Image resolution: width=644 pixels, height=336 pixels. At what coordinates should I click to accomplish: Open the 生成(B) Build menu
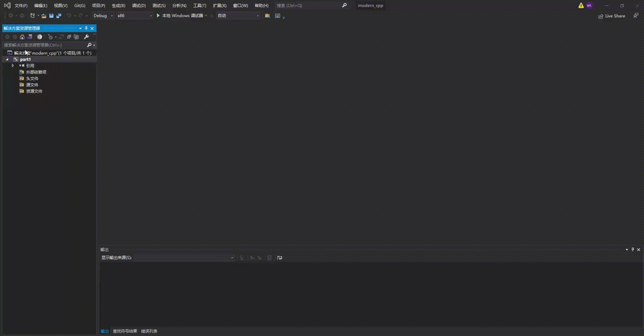(x=118, y=5)
